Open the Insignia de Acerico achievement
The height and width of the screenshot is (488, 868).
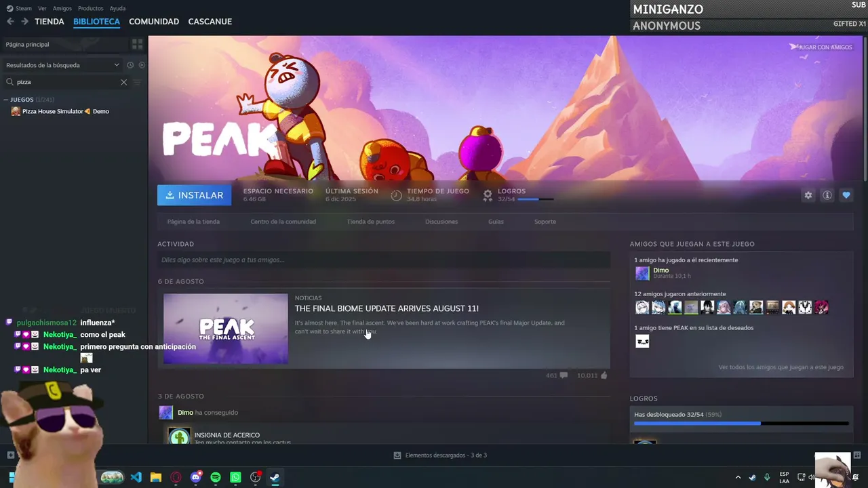pos(227,435)
